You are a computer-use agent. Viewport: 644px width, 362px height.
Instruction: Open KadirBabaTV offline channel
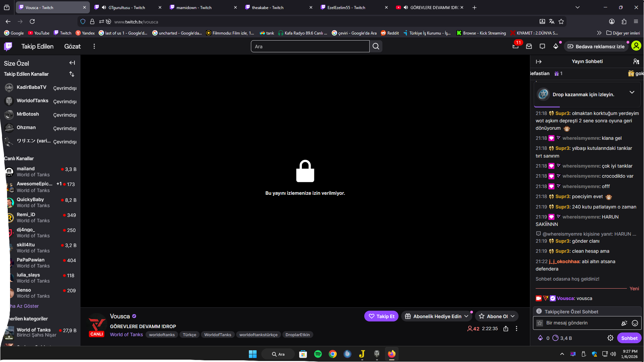pos(40,87)
